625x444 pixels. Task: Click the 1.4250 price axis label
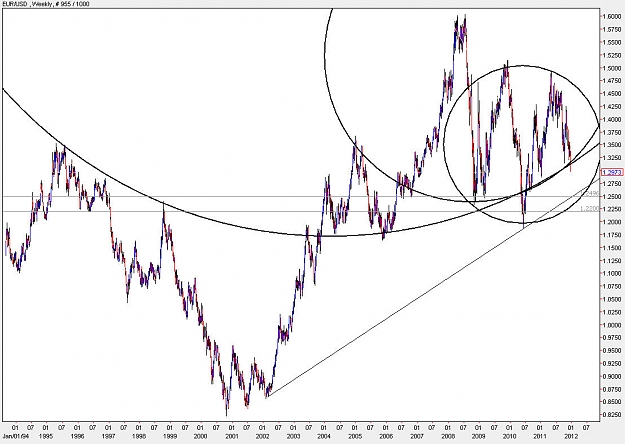612,106
